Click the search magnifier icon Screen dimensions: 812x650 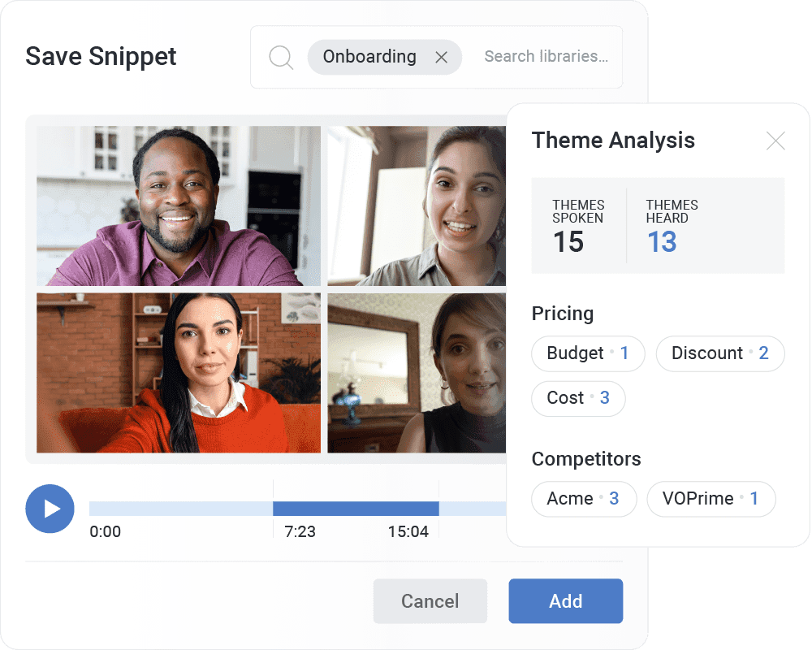point(281,57)
